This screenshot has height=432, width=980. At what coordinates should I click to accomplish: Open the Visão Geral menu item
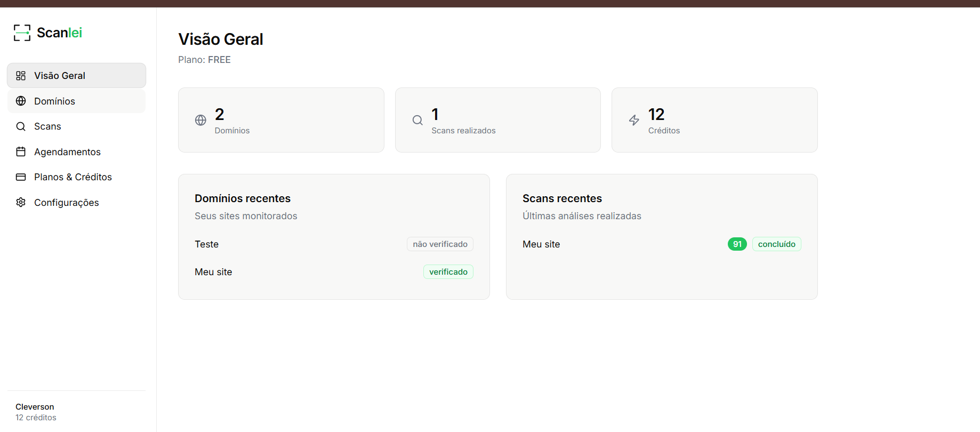click(76, 76)
